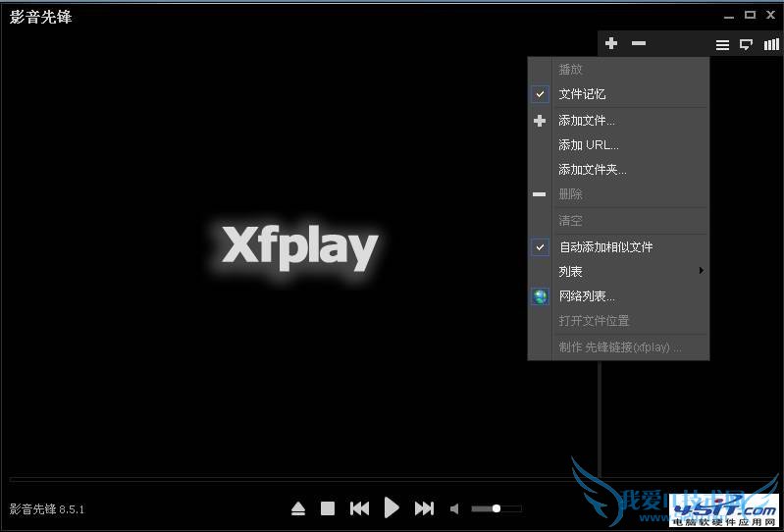Screen dimensions: 784x532
Task: Adjust the volume slider knob
Action: pos(496,508)
